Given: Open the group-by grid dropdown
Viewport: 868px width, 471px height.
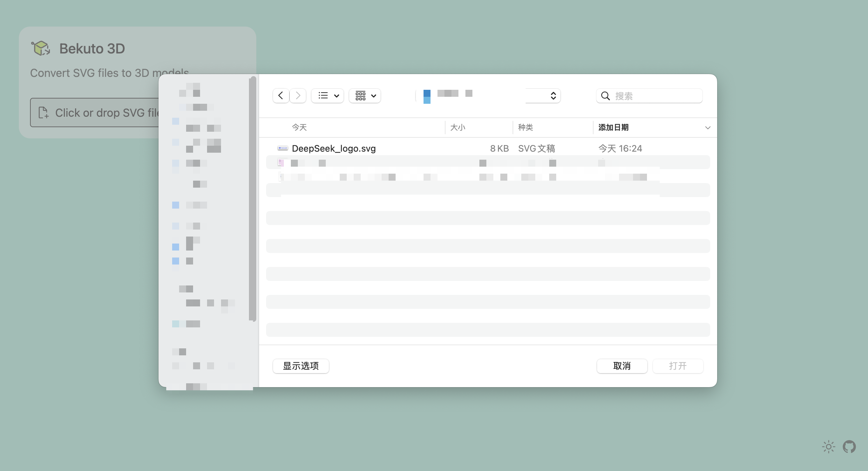Looking at the screenshot, I should [365, 96].
